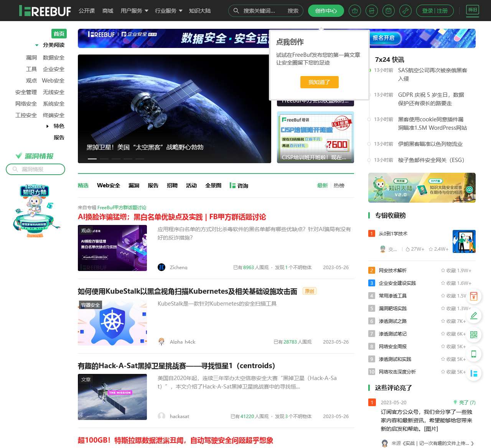Click the floating pencil write icon
Viewport: 491px width, 448px height.
(x=474, y=316)
